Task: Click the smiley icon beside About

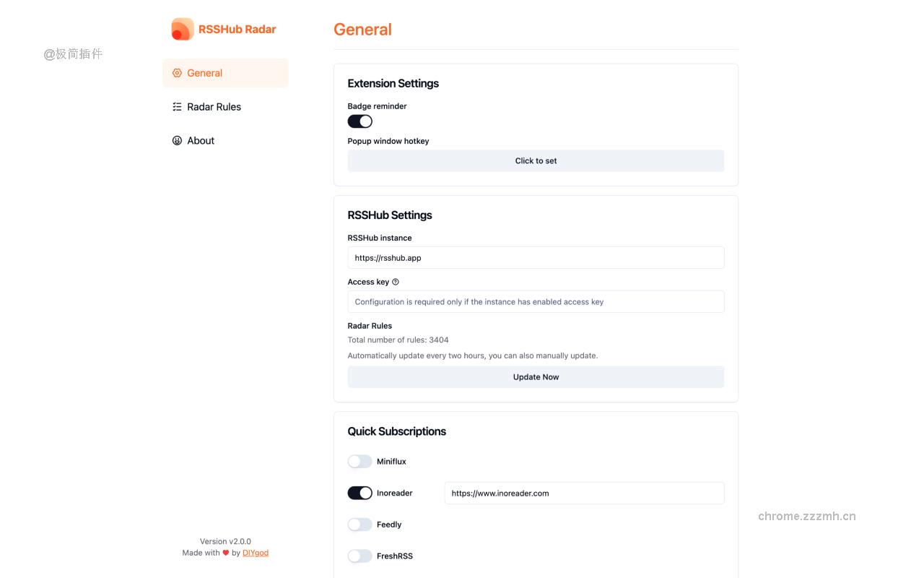Action: (x=177, y=141)
